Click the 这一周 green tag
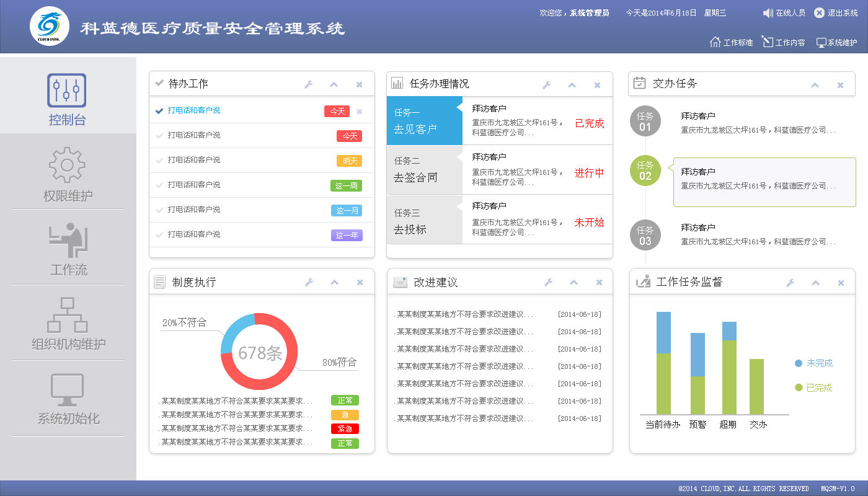868x496 pixels. tap(346, 185)
